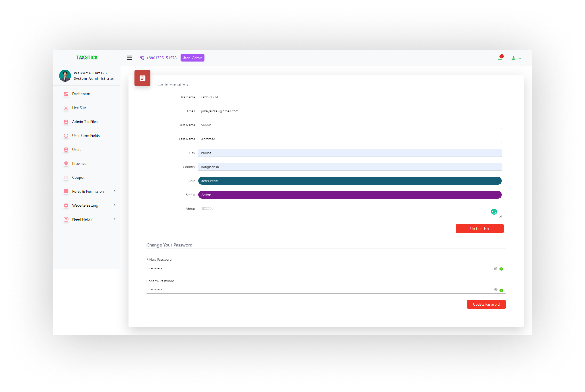Click the Update Password button
Screen dimensions: 585x392
coord(486,304)
